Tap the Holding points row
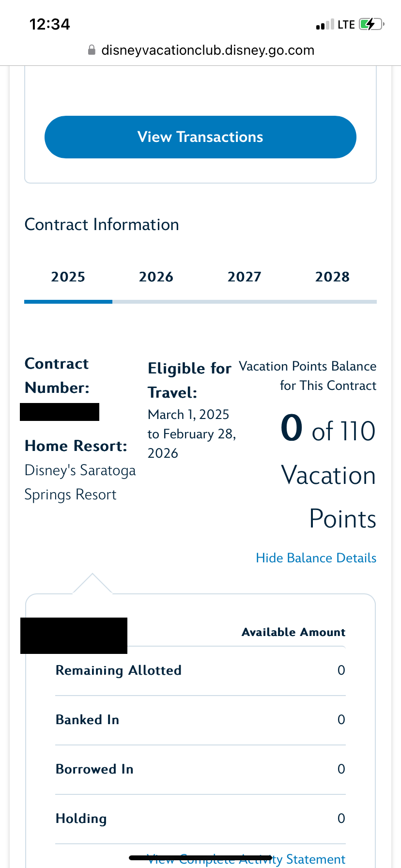401x868 pixels. pyautogui.click(x=200, y=819)
